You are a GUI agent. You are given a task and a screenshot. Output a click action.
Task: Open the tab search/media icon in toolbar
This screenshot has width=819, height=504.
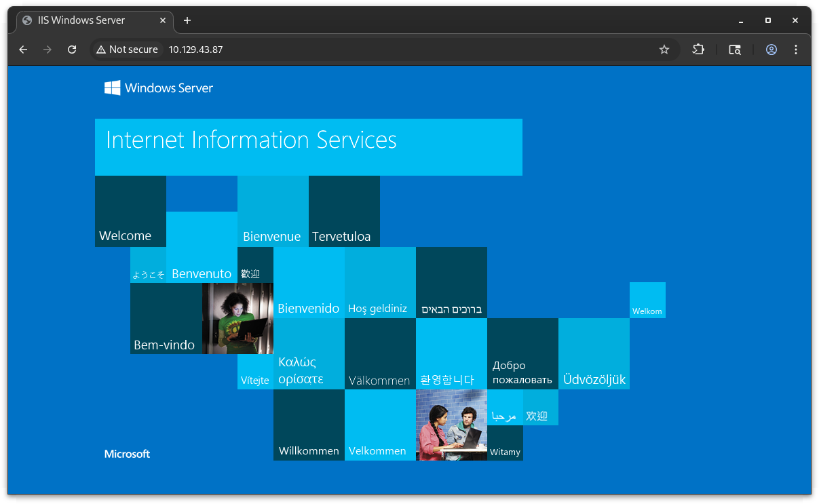click(x=735, y=50)
